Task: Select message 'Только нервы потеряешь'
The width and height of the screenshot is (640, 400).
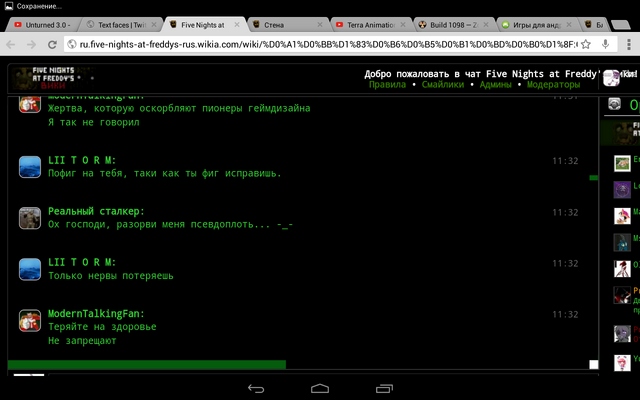Action: (111, 276)
